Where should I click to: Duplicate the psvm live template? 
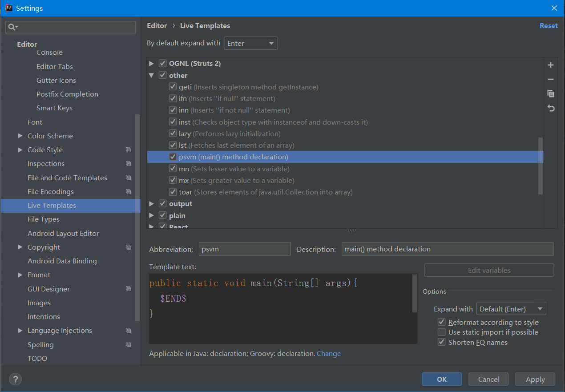pyautogui.click(x=551, y=93)
